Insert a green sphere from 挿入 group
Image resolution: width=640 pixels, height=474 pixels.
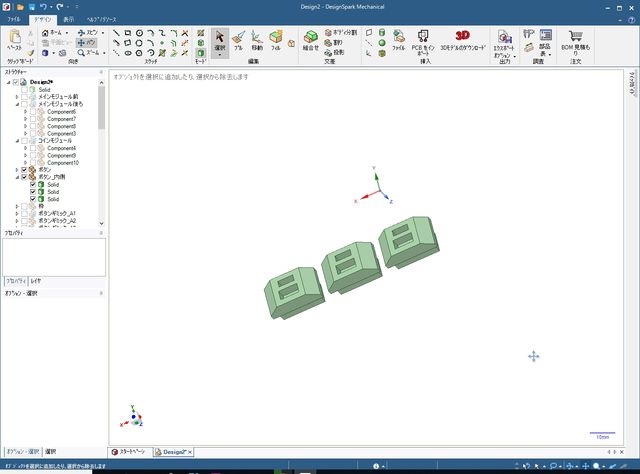click(382, 42)
